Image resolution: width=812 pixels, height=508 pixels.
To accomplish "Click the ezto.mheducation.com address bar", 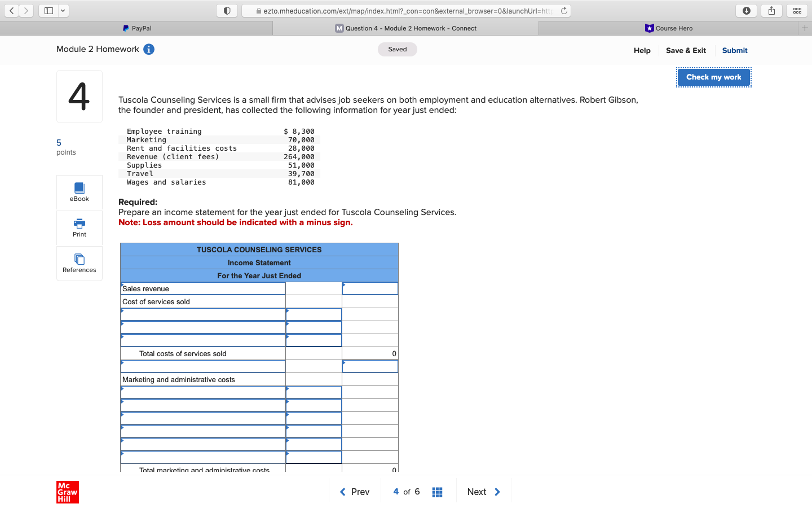I will click(x=406, y=11).
